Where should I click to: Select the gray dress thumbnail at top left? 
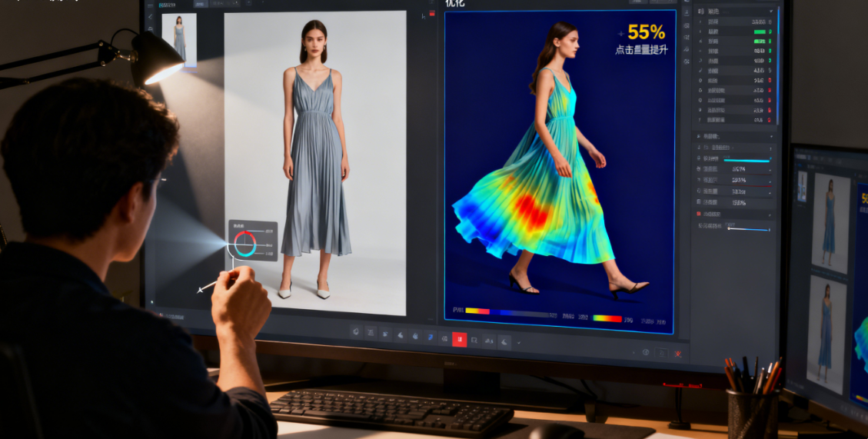pyautogui.click(x=179, y=39)
